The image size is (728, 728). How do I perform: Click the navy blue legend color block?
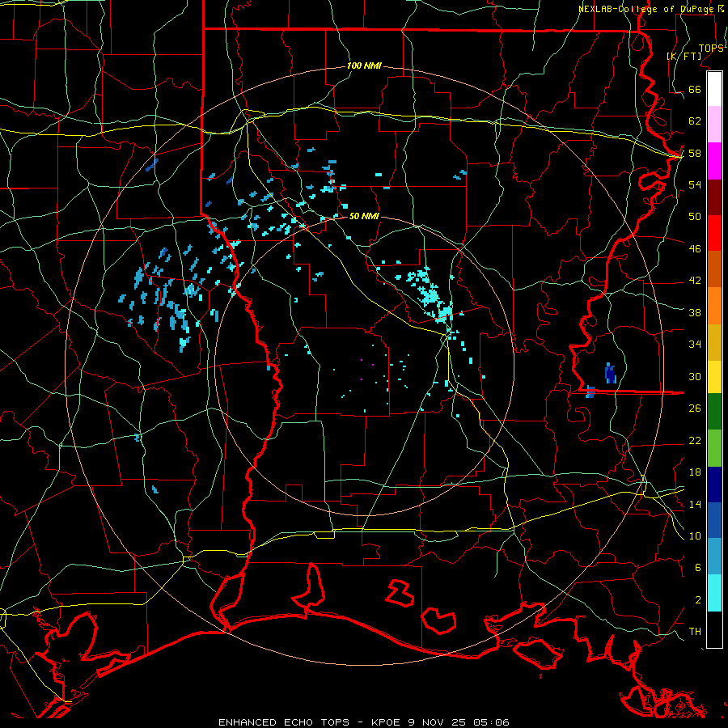(x=714, y=485)
